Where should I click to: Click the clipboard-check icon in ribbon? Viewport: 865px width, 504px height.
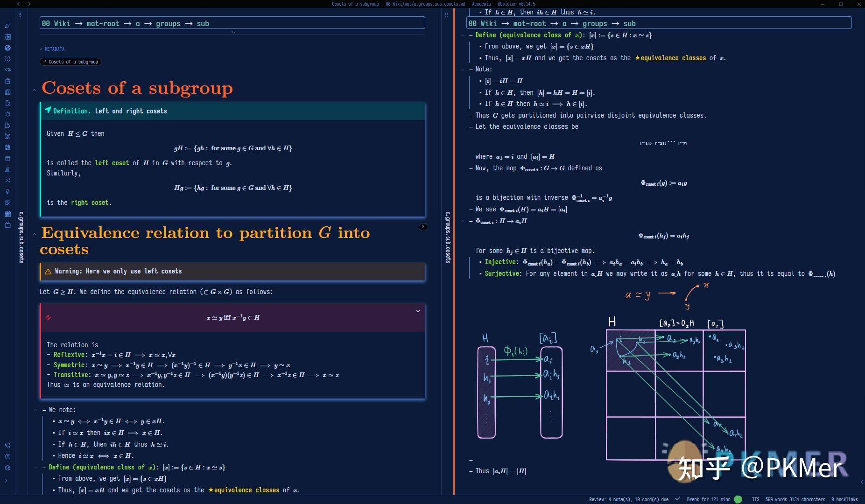pyautogui.click(x=7, y=81)
